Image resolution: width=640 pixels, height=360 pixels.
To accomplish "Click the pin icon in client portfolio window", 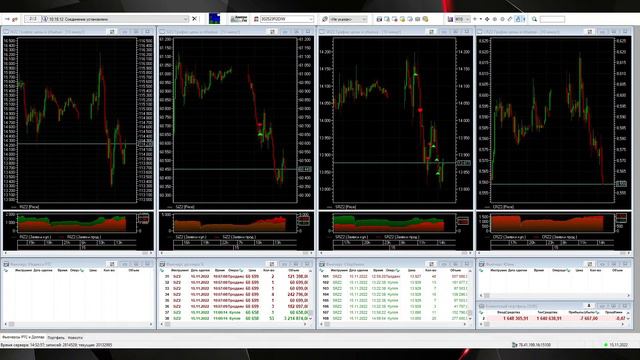I will (589, 306).
